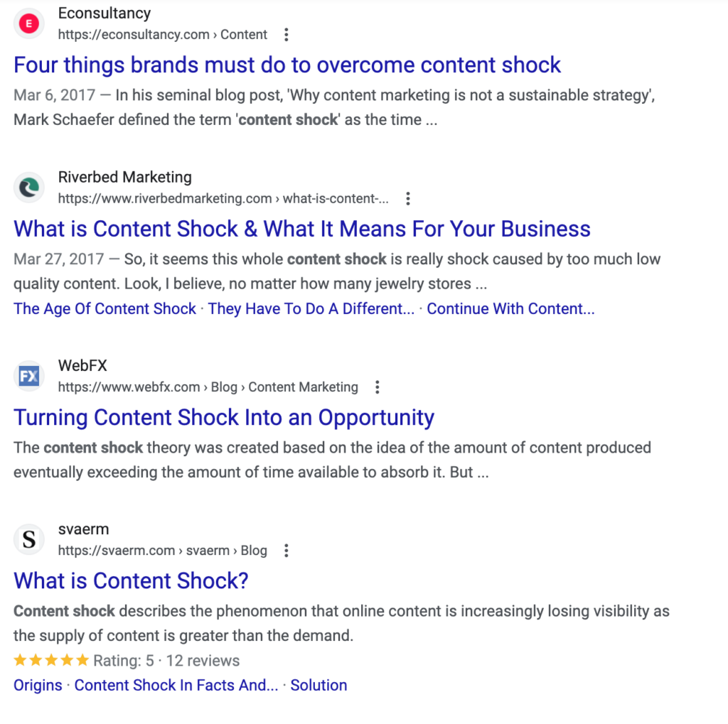Visit 'What is Content Shock & What It Means For Your Business'

[x=301, y=229]
